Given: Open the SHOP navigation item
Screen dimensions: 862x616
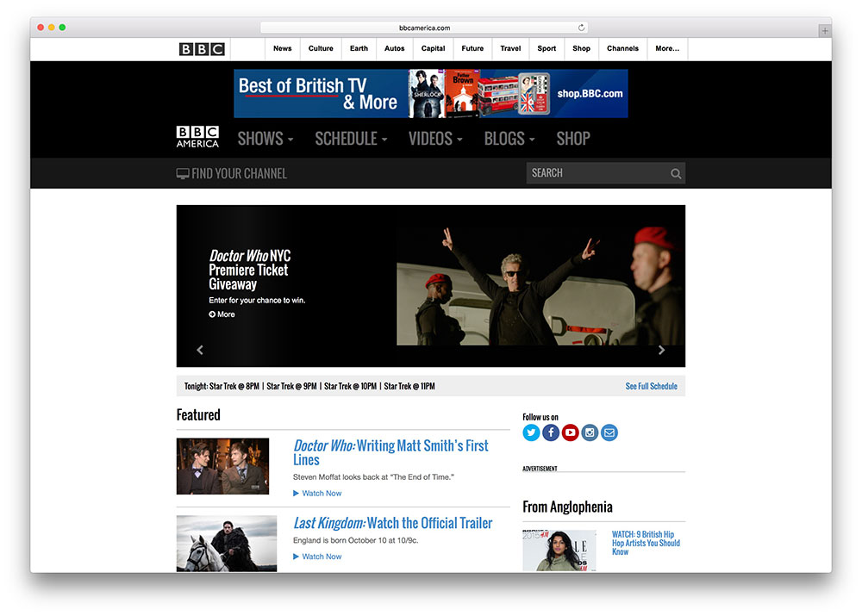Looking at the screenshot, I should [x=573, y=139].
